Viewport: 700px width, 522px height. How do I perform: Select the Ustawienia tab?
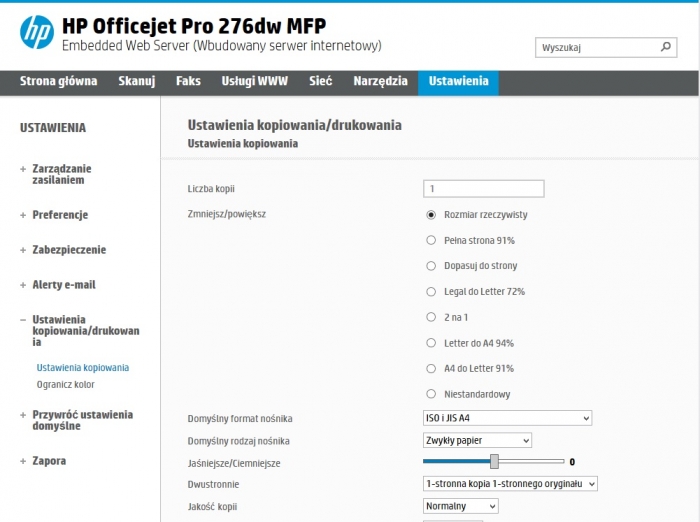click(458, 83)
